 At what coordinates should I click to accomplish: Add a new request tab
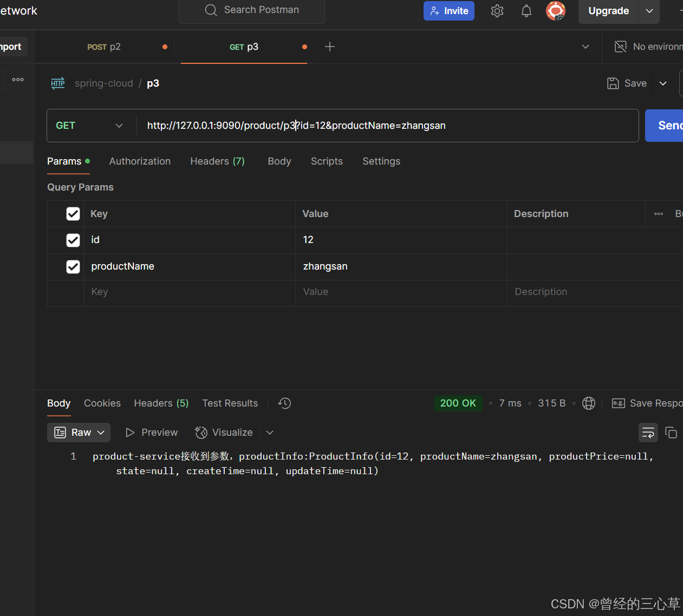pos(329,47)
